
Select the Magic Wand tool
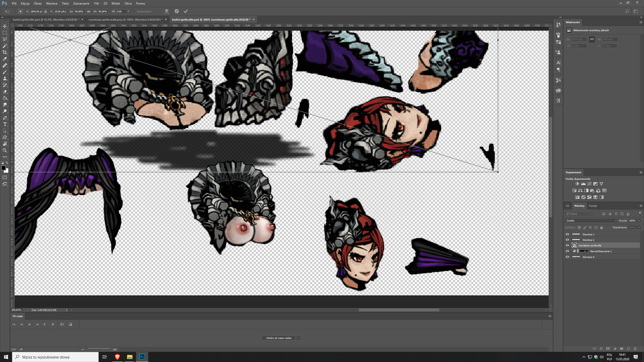click(5, 46)
